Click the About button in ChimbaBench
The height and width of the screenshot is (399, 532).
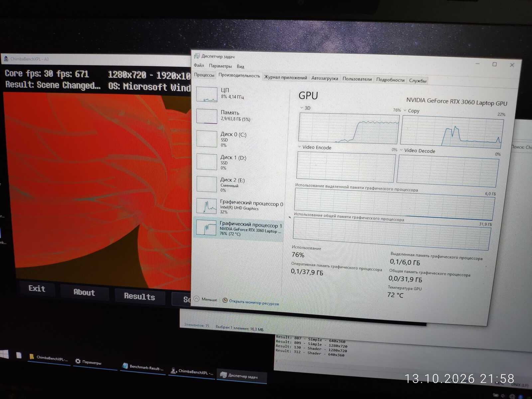[84, 292]
